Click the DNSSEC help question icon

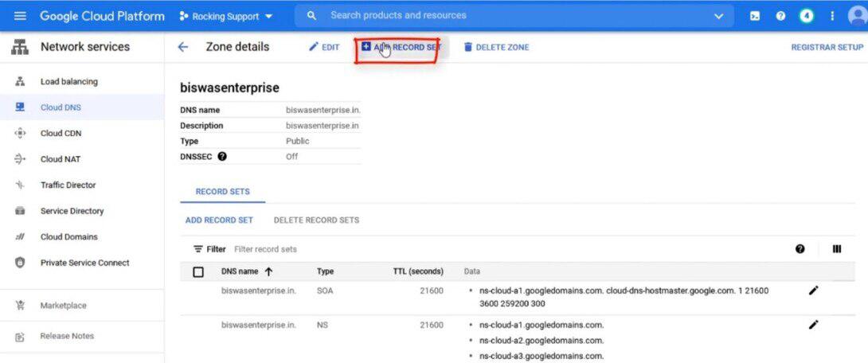tap(222, 157)
